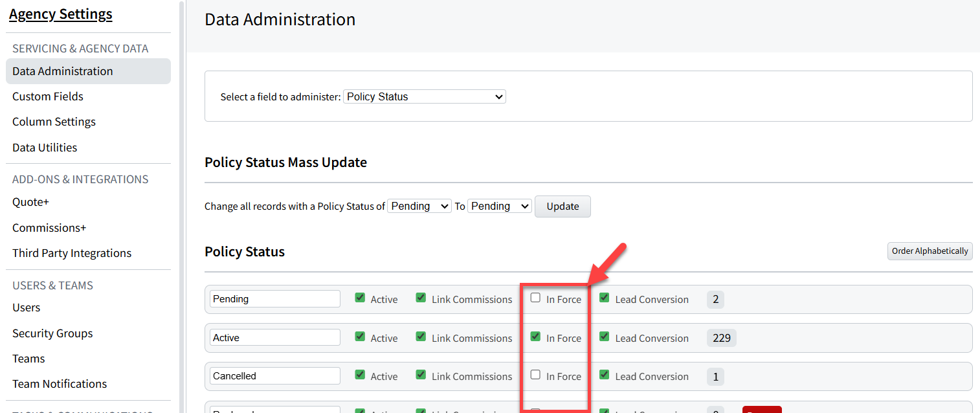Open Quote+ add-on settings
Screen dimensions: 980x413
pyautogui.click(x=30, y=202)
